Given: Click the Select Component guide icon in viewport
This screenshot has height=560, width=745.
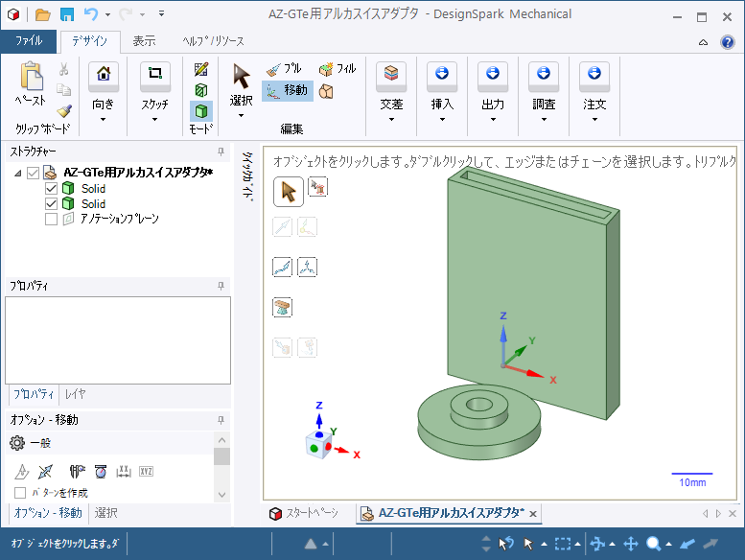Looking at the screenshot, I should pos(318,187).
